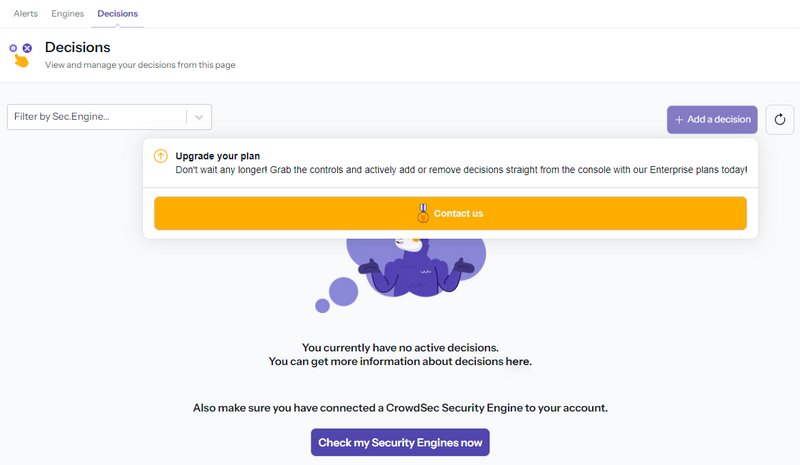Click the no active decisions message
This screenshot has height=465, width=800.
coord(400,348)
